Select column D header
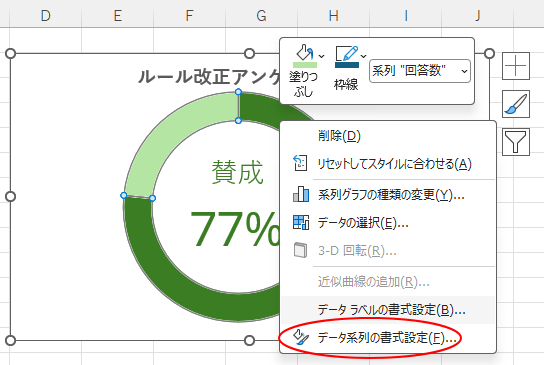Screen dimensions: 544x365 coord(45,16)
